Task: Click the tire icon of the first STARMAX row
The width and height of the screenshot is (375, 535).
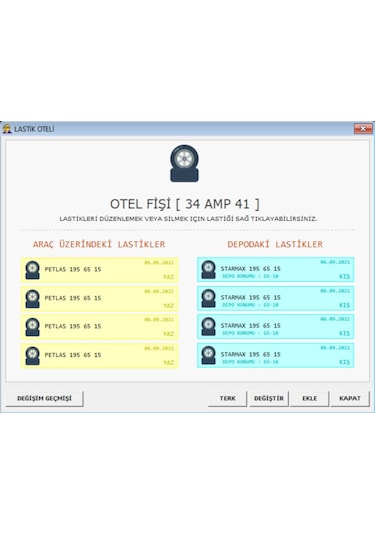Action: (208, 270)
